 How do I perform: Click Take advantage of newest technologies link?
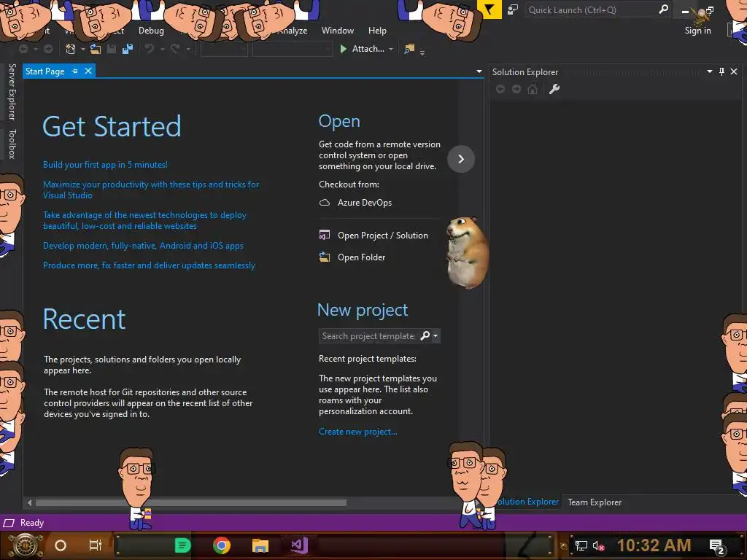(144, 220)
